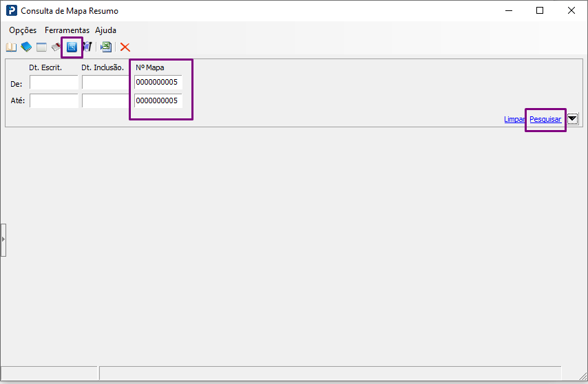
Task: Export results using the Excel icon
Action: pyautogui.click(x=106, y=47)
